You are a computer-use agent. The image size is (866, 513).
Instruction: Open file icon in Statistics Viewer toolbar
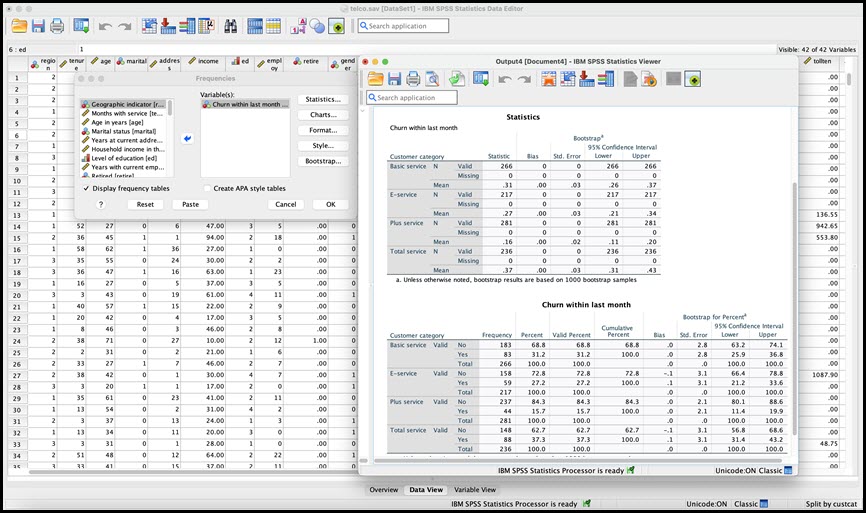pyautogui.click(x=376, y=79)
